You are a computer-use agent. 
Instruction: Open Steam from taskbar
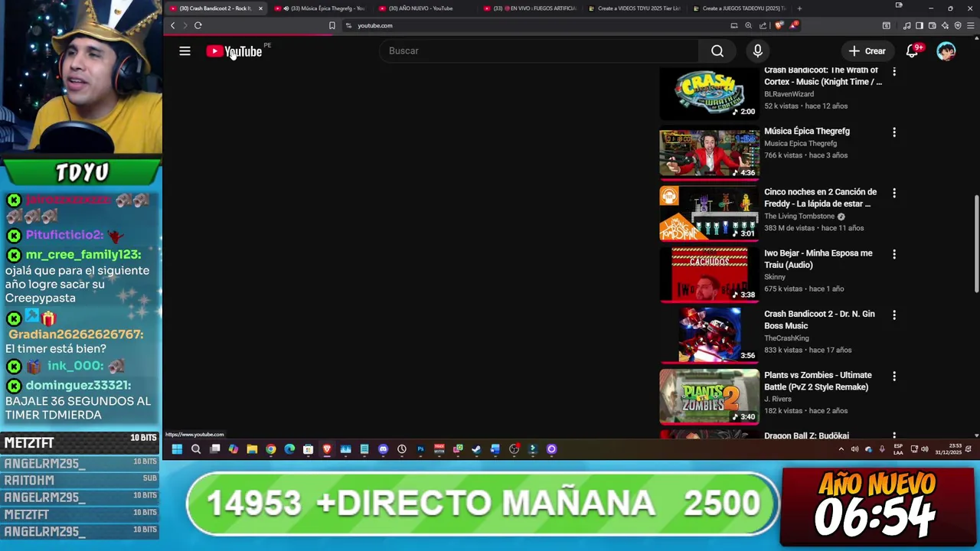(476, 449)
